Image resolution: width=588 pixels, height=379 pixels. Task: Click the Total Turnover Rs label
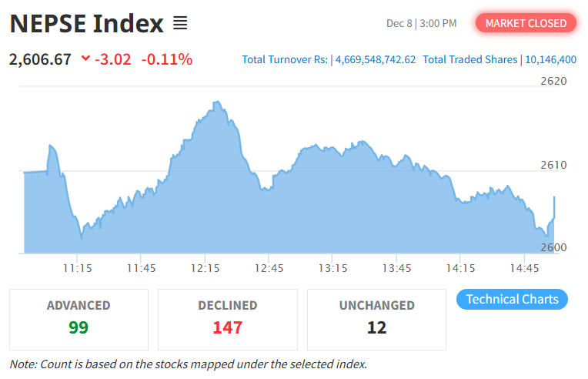[285, 59]
